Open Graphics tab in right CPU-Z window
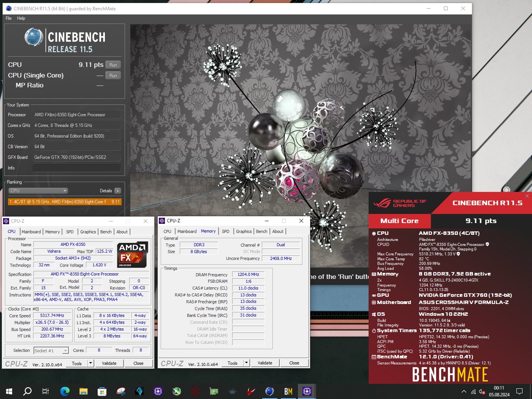The height and width of the screenshot is (399, 532). (x=244, y=231)
